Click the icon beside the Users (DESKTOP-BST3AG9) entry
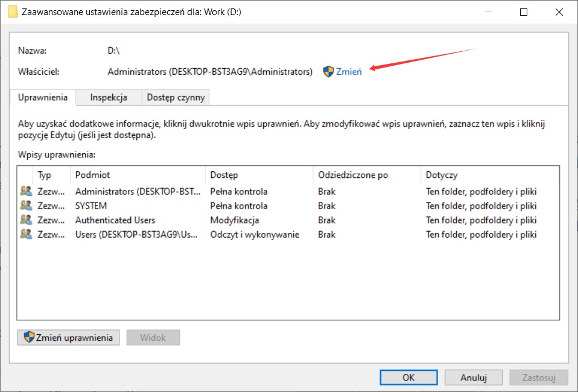 pyautogui.click(x=25, y=235)
